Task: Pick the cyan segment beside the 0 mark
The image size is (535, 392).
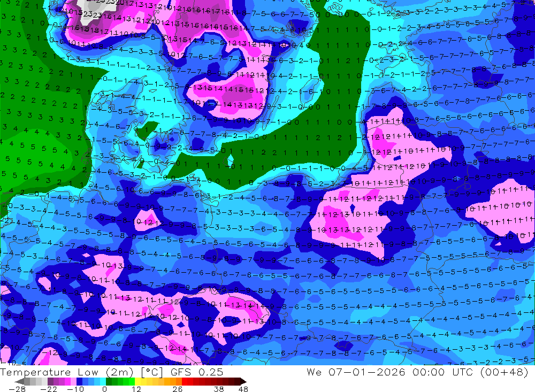Action: coord(103,382)
